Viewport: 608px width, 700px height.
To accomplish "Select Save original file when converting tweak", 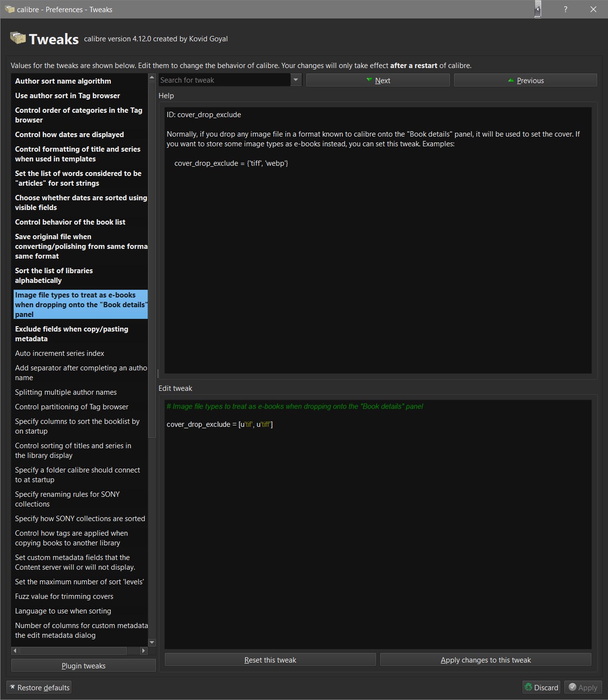I will 81,246.
